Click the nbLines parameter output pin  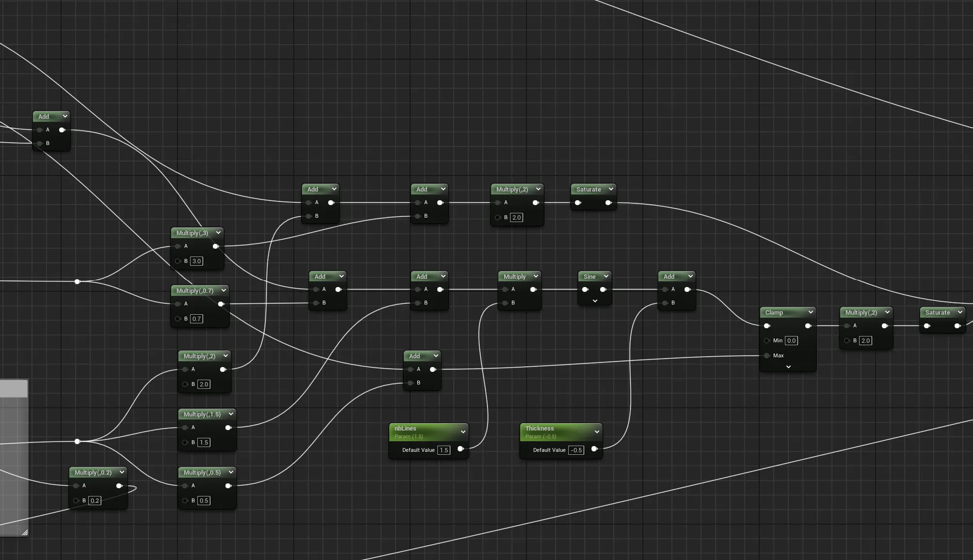461,449
